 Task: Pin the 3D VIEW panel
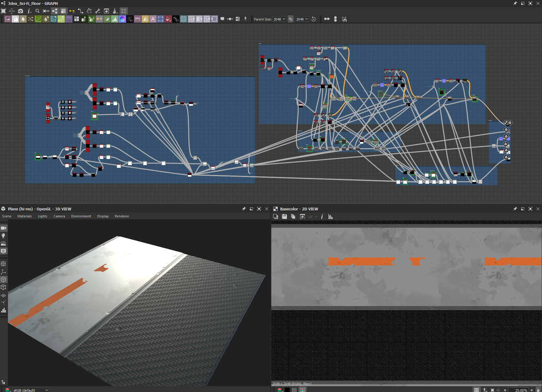click(244, 209)
